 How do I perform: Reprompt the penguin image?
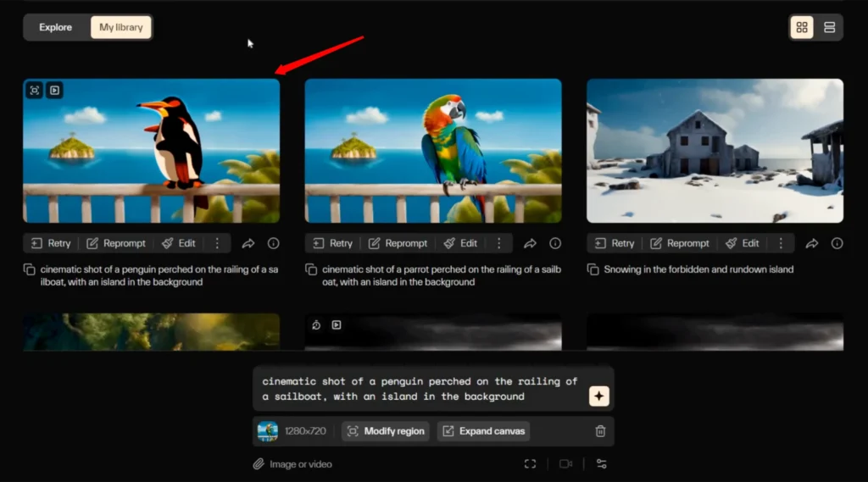point(116,243)
